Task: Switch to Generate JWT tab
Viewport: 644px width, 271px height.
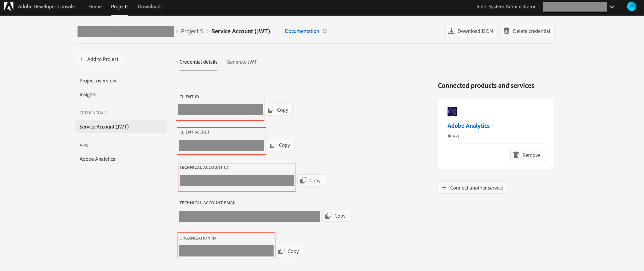Action: pyautogui.click(x=241, y=62)
